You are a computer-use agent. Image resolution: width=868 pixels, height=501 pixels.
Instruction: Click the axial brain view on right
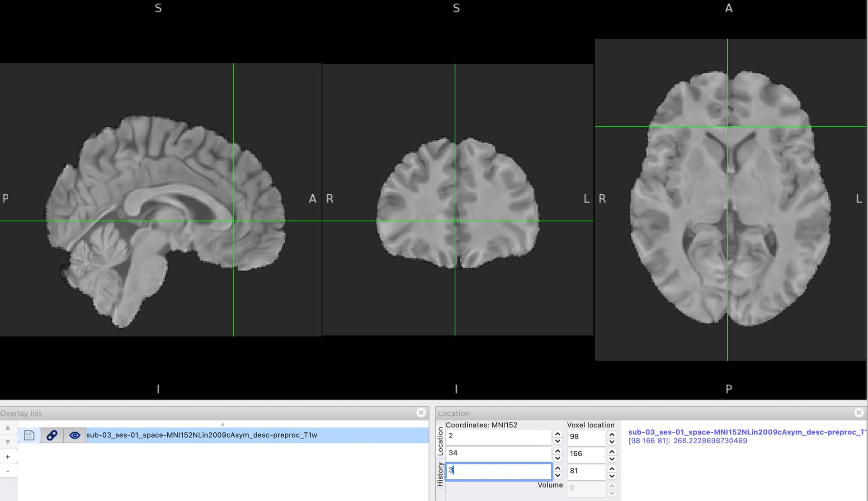coord(730,199)
